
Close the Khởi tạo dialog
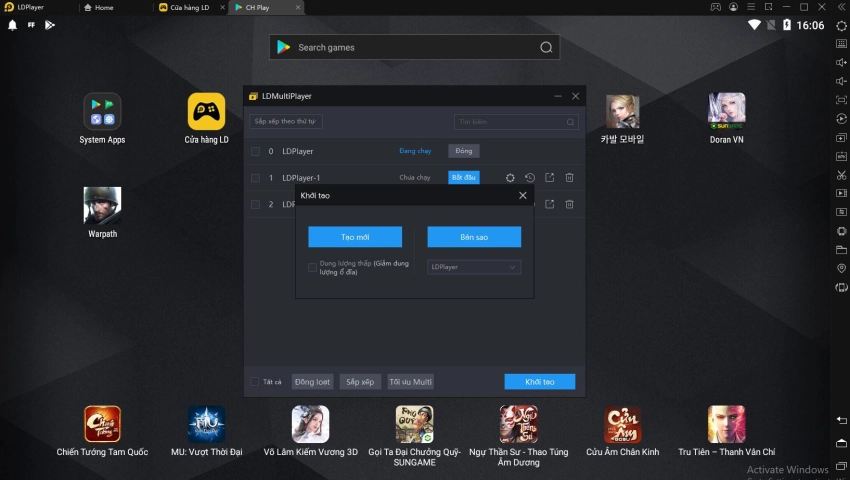pyautogui.click(x=523, y=195)
